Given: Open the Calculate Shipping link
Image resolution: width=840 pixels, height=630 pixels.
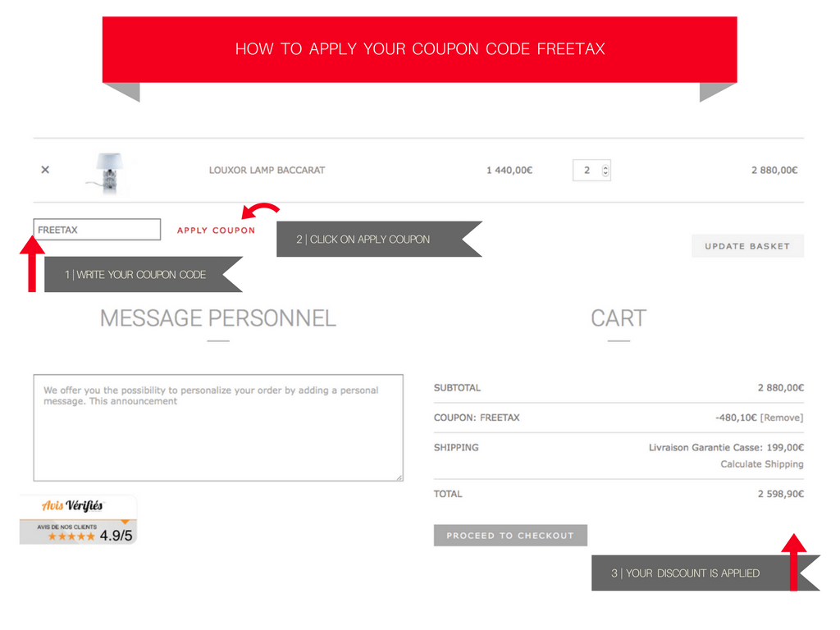Looking at the screenshot, I should (x=762, y=464).
